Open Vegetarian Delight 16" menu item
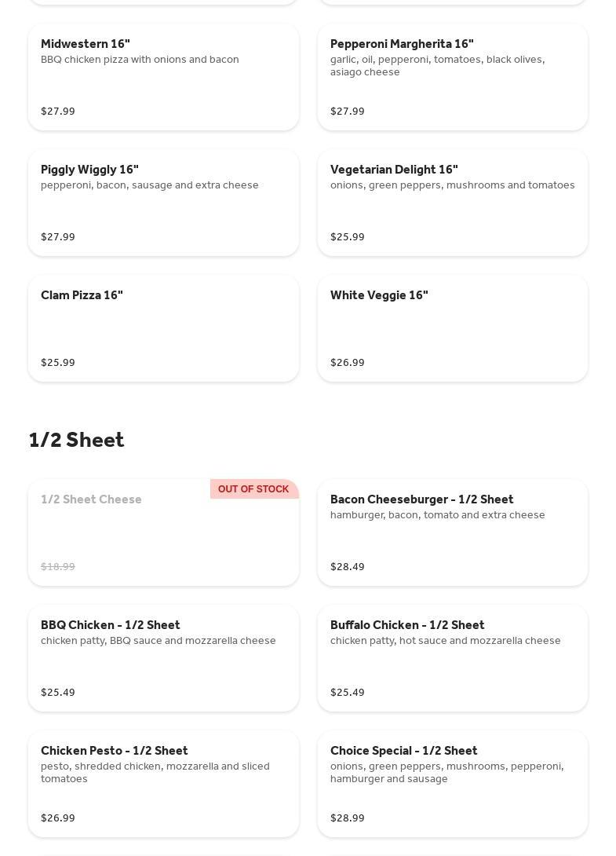616x856 pixels. [452, 203]
